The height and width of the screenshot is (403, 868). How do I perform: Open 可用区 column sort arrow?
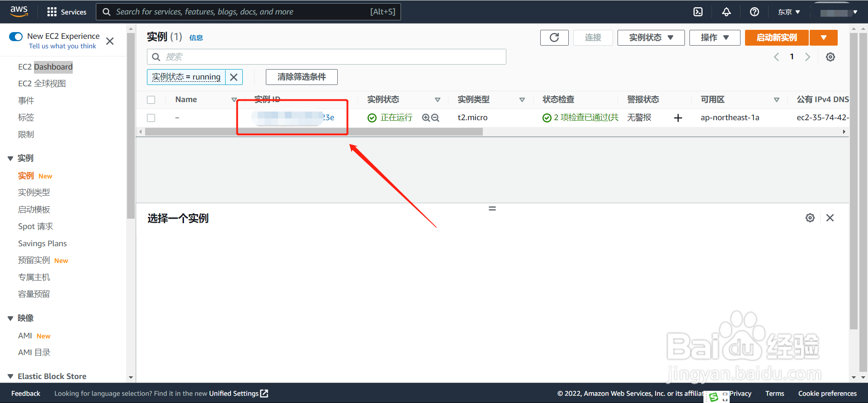coord(777,100)
